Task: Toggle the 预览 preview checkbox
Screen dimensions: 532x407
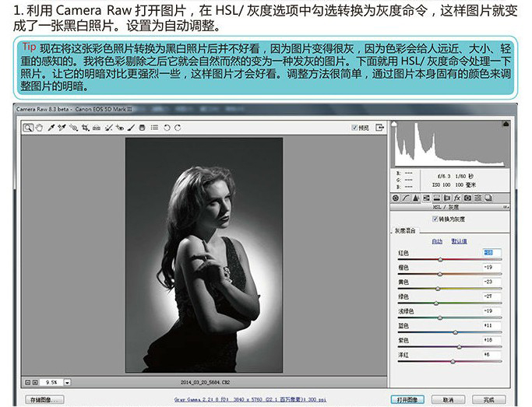Action: point(354,128)
